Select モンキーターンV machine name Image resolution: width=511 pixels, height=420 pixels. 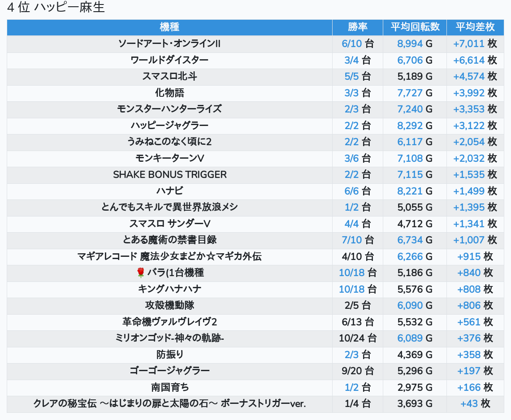(169, 158)
